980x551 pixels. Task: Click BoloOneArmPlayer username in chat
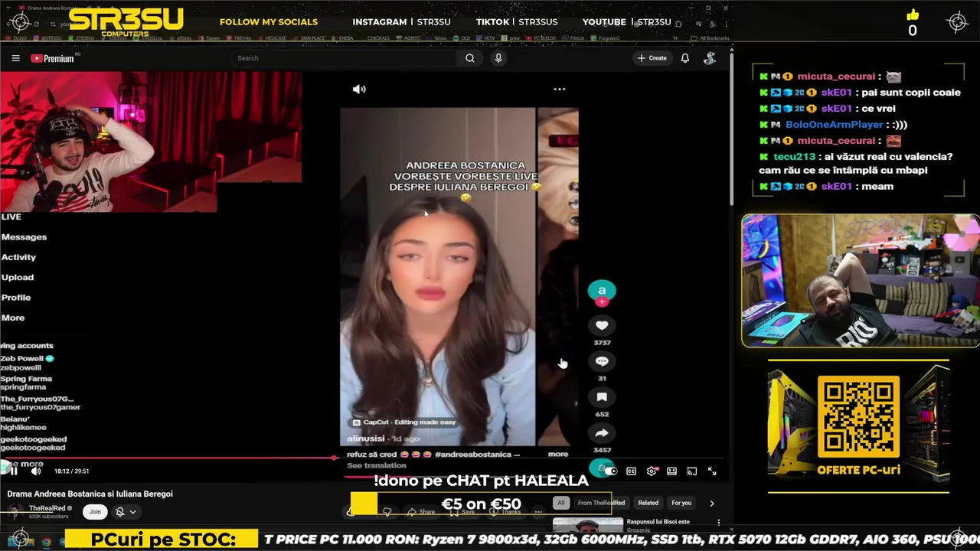coord(835,125)
